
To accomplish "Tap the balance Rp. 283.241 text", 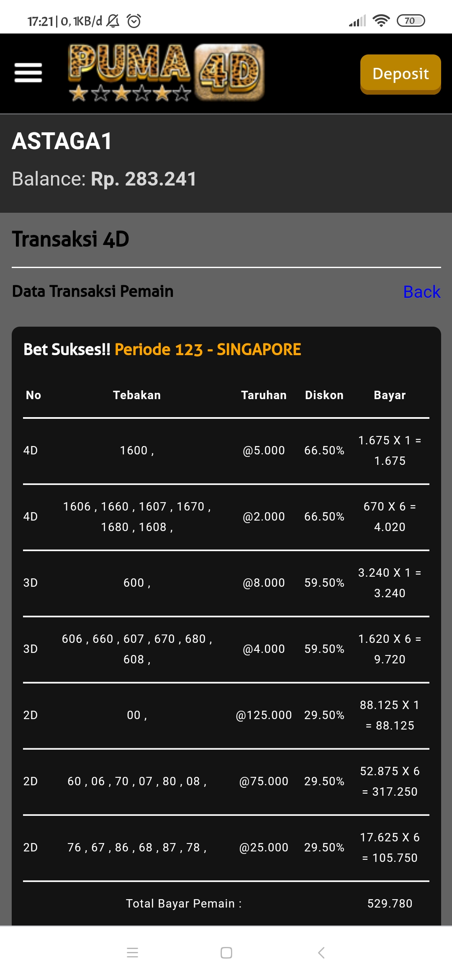I will [x=144, y=179].
